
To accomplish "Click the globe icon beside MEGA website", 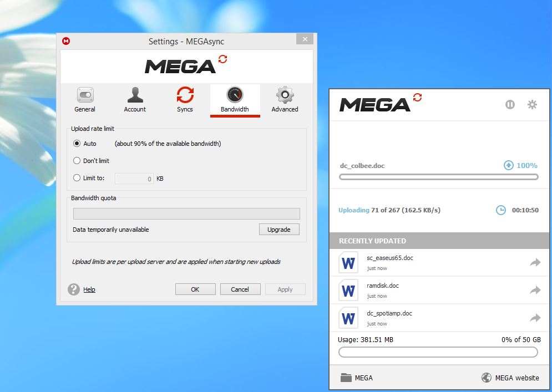I will click(486, 378).
